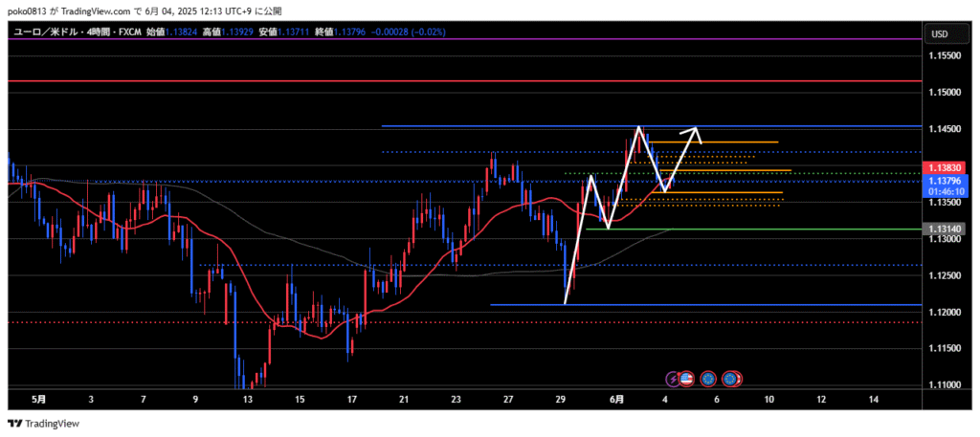
Task: Click the US flag economic event icon
Action: coord(686,380)
